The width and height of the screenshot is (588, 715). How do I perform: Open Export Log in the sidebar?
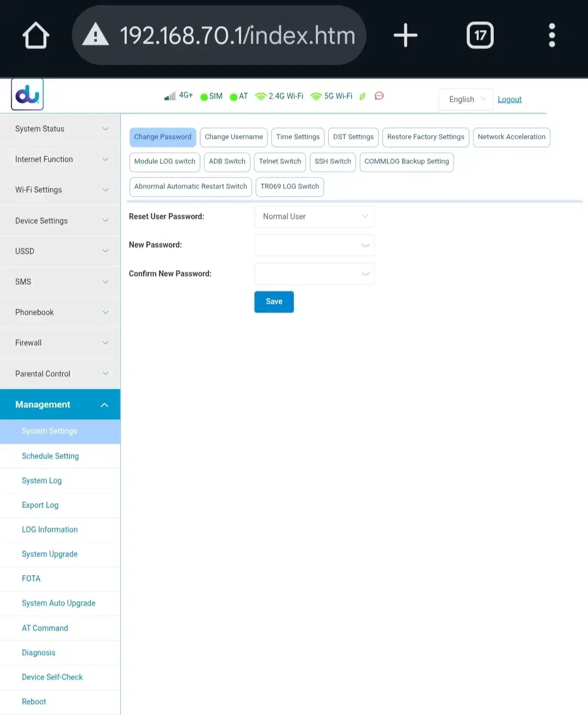(60, 505)
